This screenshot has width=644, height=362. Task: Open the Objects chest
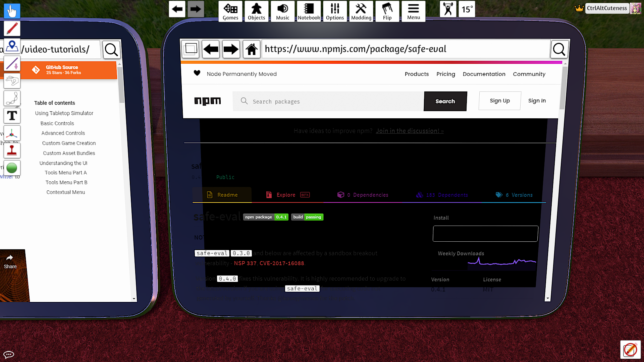click(256, 11)
